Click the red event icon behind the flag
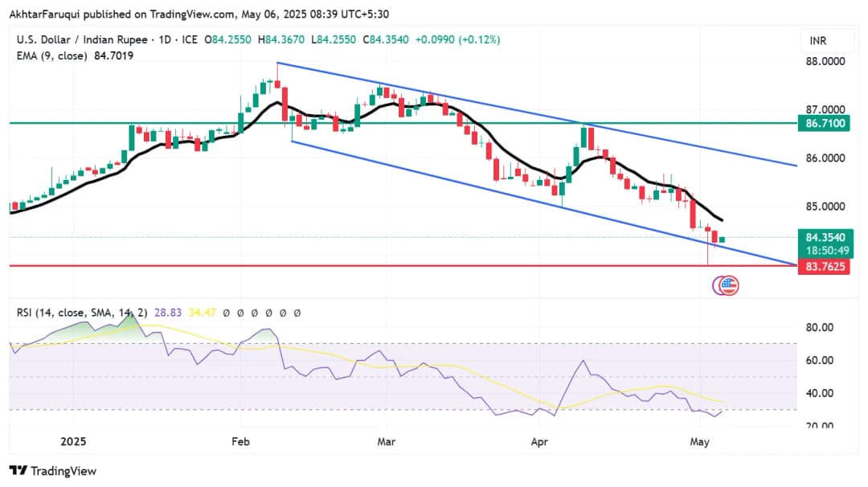This screenshot has height=487, width=868. tap(719, 285)
